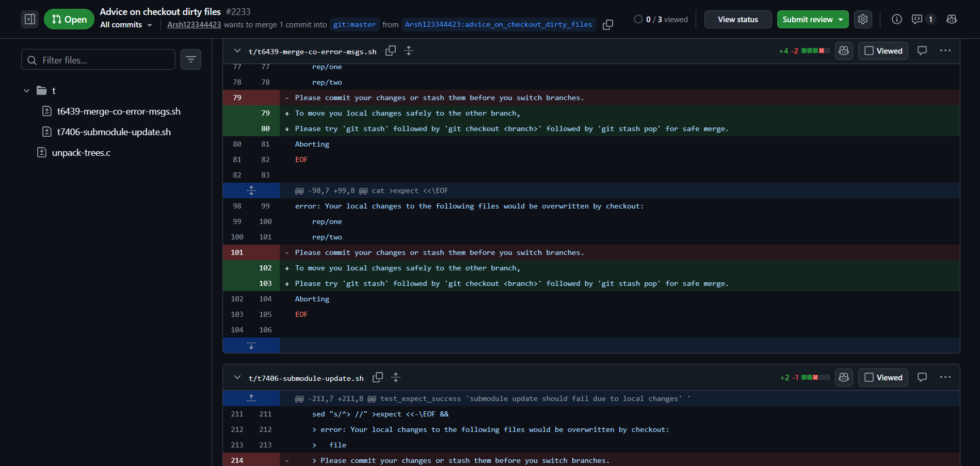Expand all lines of t7406-submodule-update.sh

(x=396, y=377)
